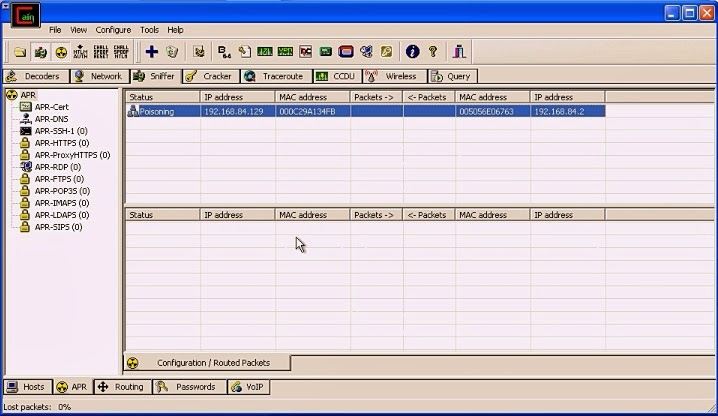718x416 pixels.
Task: Click the Packets -> header in lower table
Action: click(x=376, y=215)
